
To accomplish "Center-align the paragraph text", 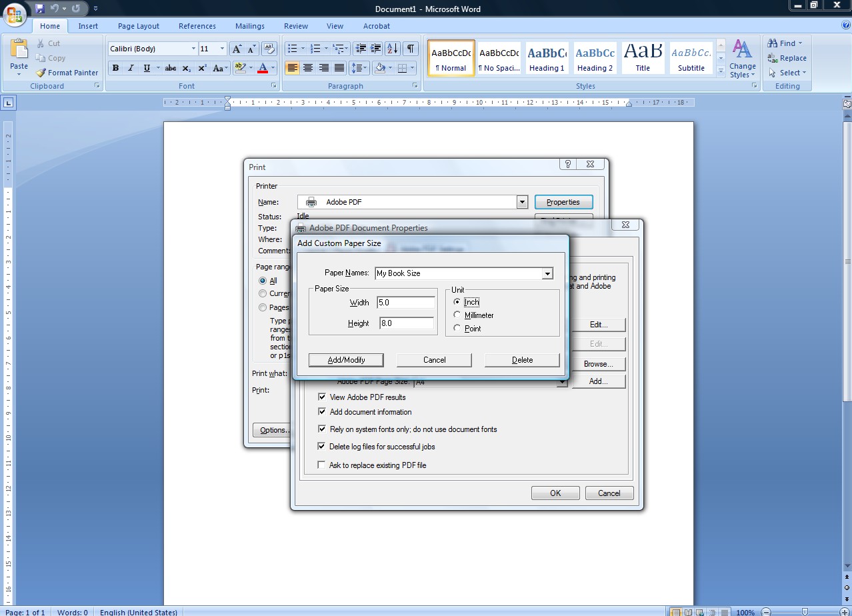I will tap(308, 68).
